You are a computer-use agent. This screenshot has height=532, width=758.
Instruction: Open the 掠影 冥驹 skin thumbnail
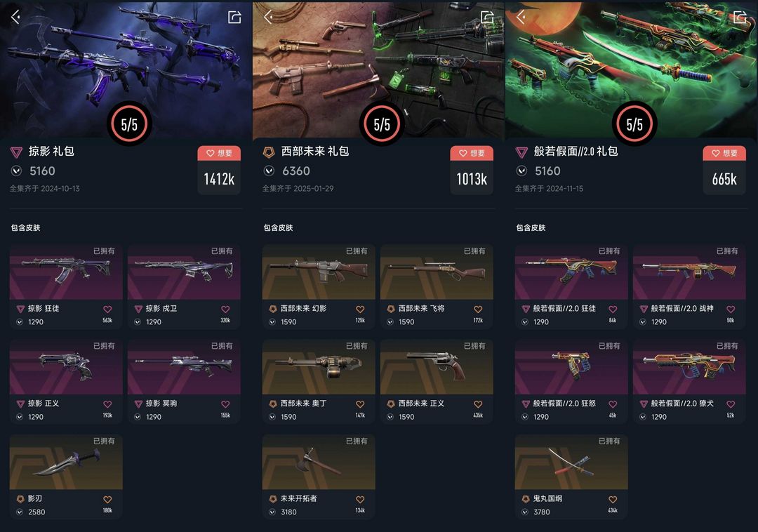[184, 367]
